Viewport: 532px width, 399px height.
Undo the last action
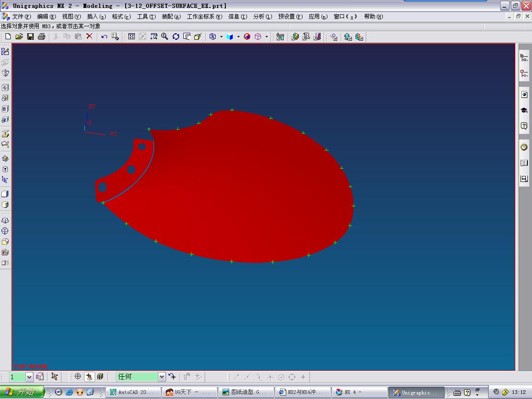pyautogui.click(x=104, y=36)
